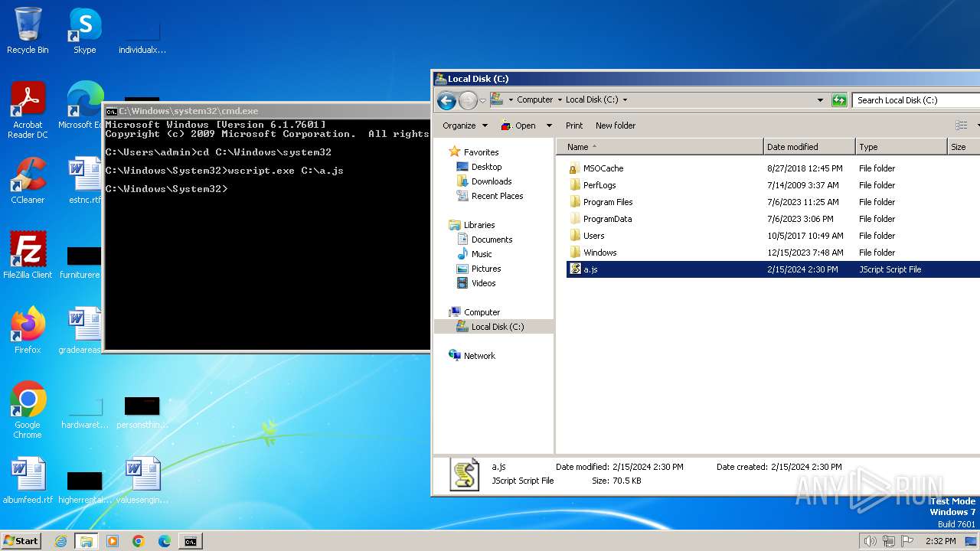Select Network in the navigation pane
Image resolution: width=980 pixels, height=551 pixels.
click(479, 356)
